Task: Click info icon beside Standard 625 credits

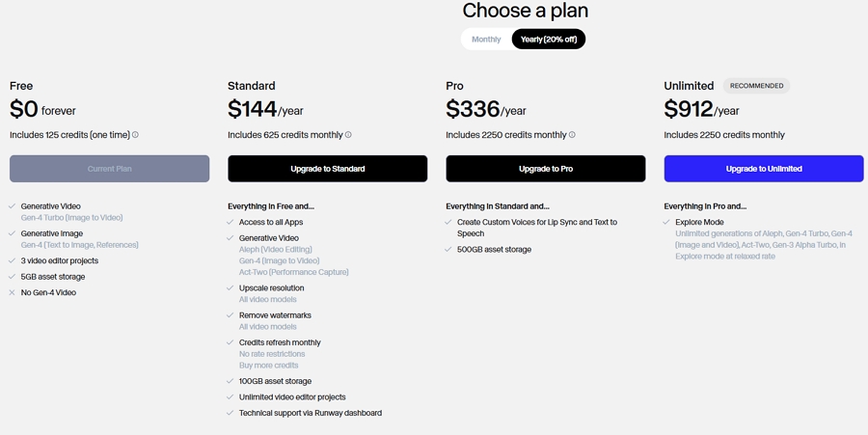Action: coord(348,135)
